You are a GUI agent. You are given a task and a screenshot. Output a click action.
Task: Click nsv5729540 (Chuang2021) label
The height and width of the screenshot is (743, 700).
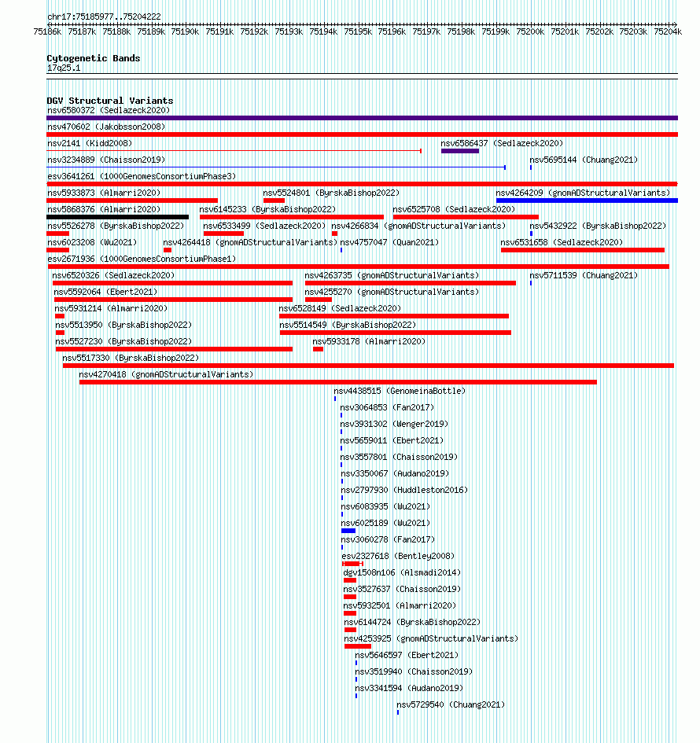[451, 705]
